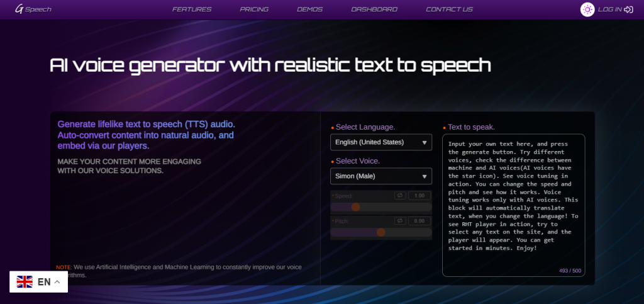The width and height of the screenshot is (644, 304).
Task: Click the 'Generate lifelike text to speech' paragraph
Action: pos(146,135)
